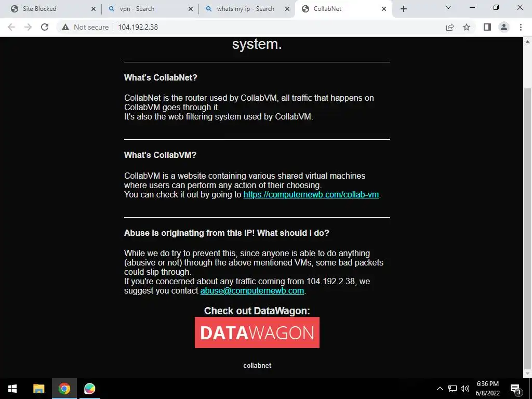532x399 pixels.
Task: Close the whats my ip tab
Action: [287, 9]
